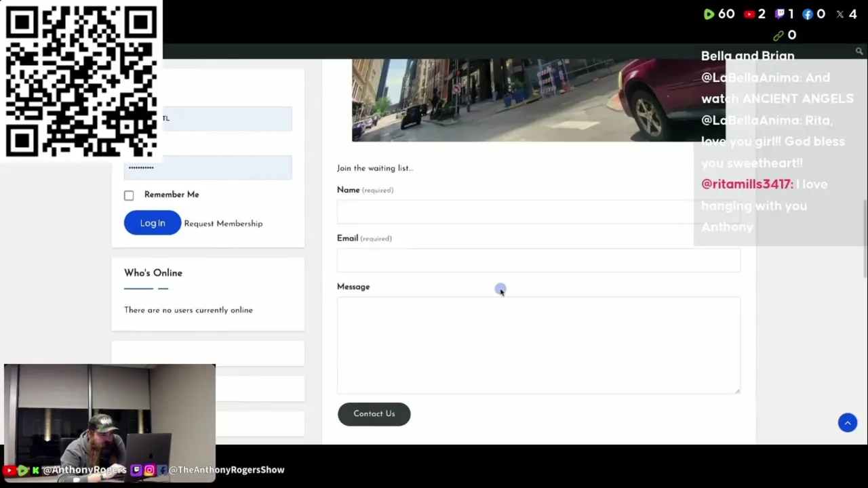Click the @AnthonyRogers handle text
868x488 pixels.
[x=85, y=470]
